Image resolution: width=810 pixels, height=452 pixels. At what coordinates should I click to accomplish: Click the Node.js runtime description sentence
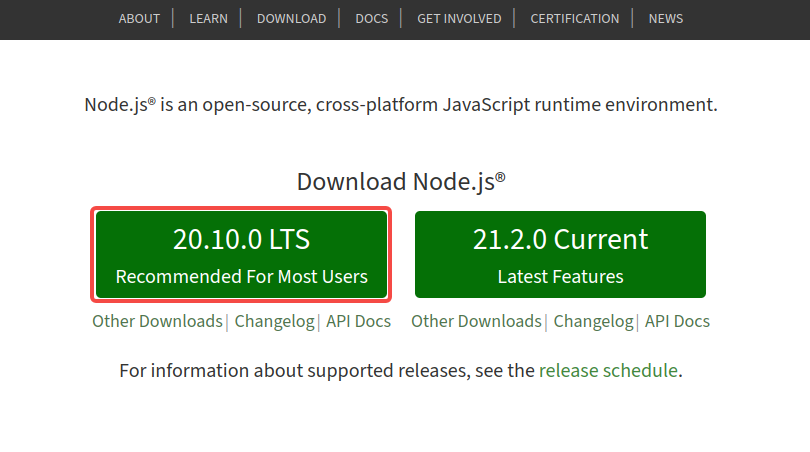(x=401, y=105)
